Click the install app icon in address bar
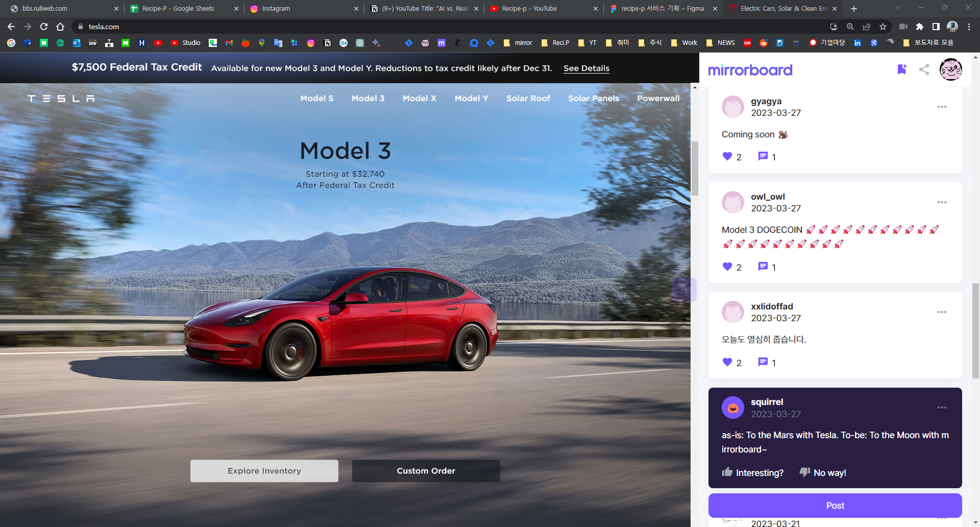The image size is (980, 527). pyautogui.click(x=834, y=27)
